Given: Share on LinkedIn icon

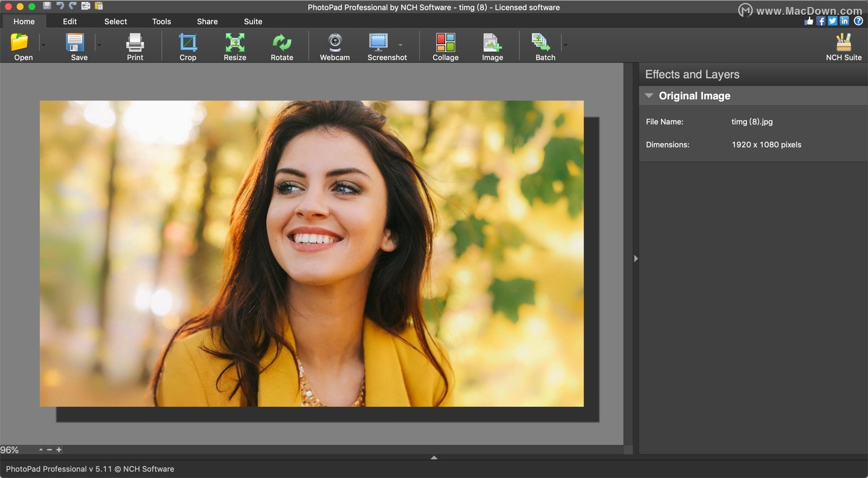Looking at the screenshot, I should (x=844, y=21).
